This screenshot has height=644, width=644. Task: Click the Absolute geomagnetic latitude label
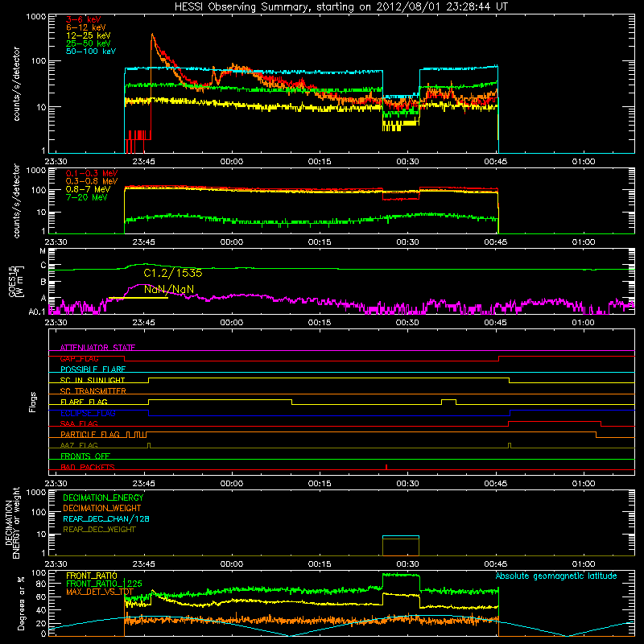pyautogui.click(x=556, y=576)
